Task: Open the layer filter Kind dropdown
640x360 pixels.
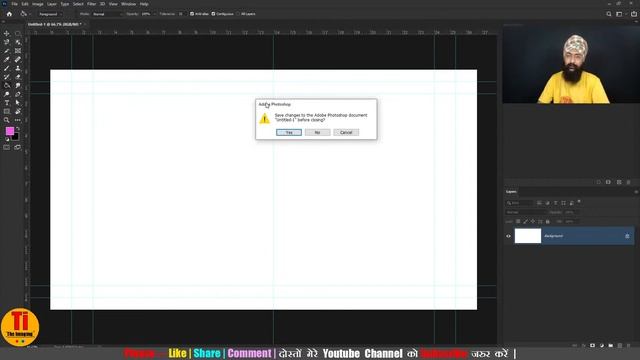Action: (x=520, y=203)
